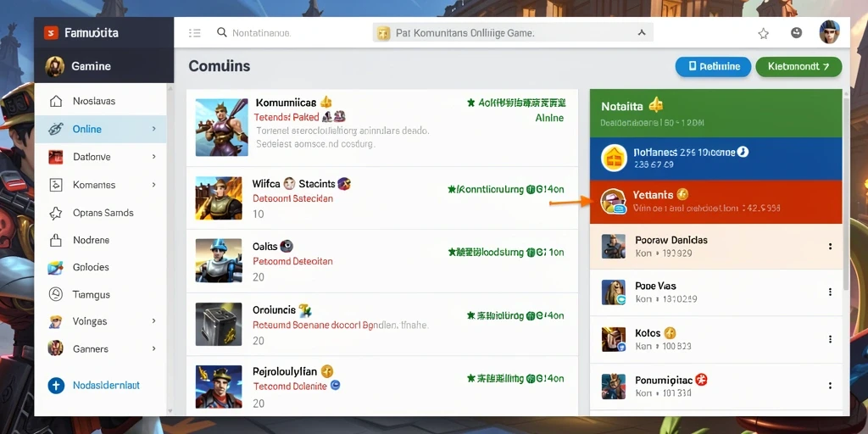This screenshot has width=868, height=434.
Task: Click the blue Retimine button
Action: (x=713, y=66)
